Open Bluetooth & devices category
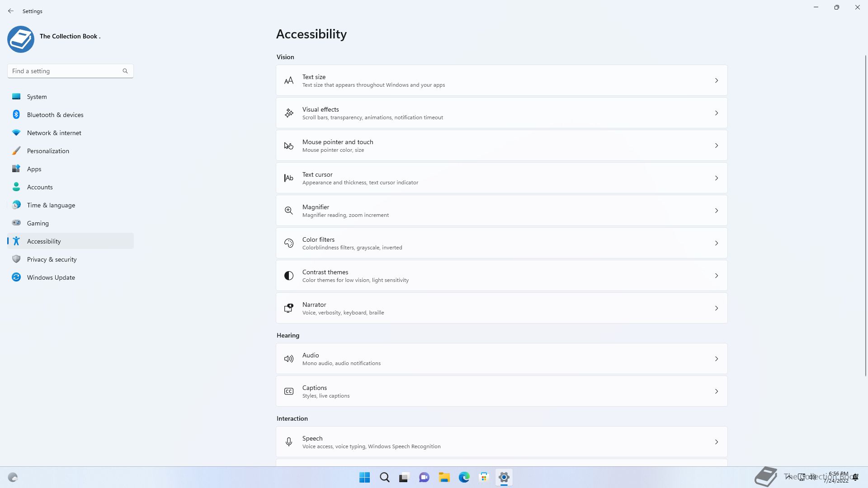Viewport: 868px width, 488px height. click(55, 115)
